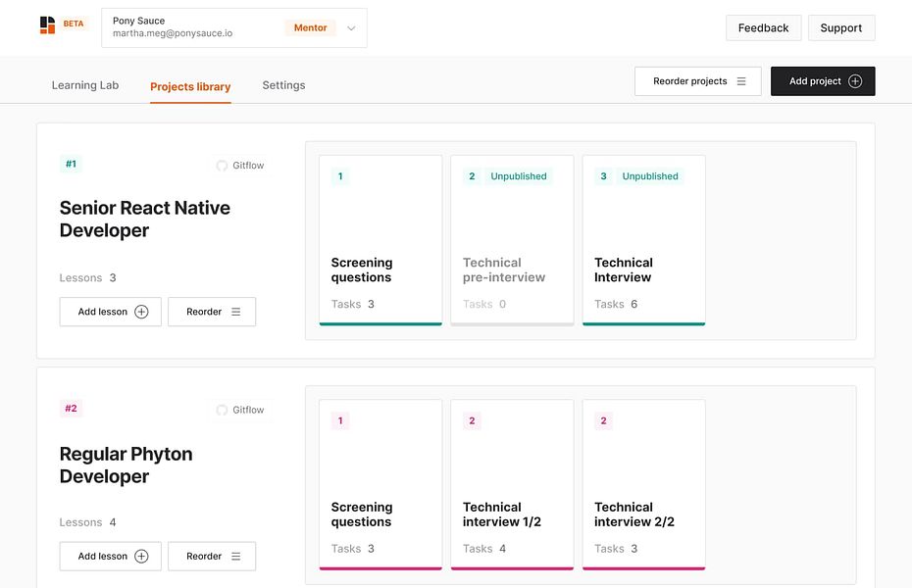Click Lessons 4 count under Phyton project
This screenshot has width=912, height=588.
[88, 522]
